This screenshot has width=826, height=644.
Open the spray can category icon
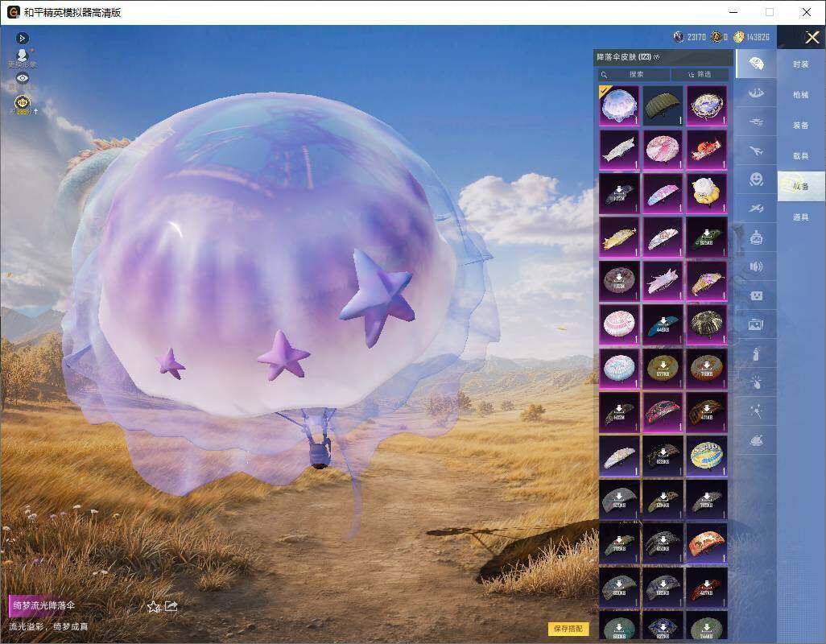click(x=756, y=354)
